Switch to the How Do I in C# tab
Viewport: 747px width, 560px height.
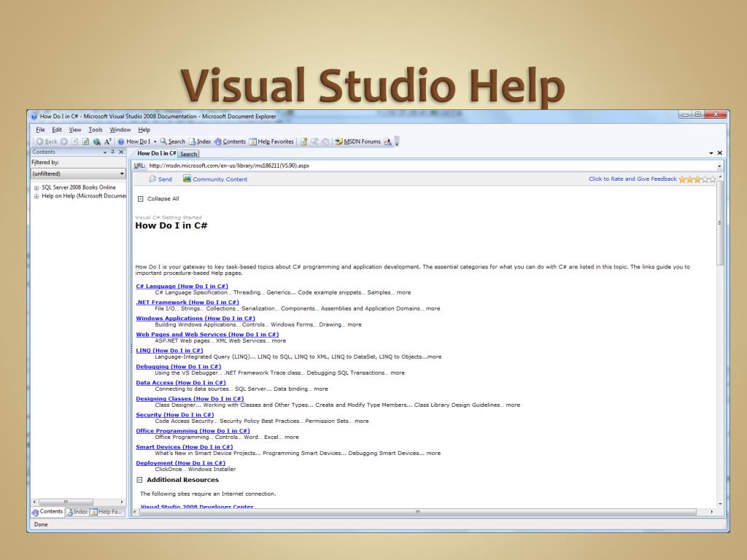[x=156, y=153]
